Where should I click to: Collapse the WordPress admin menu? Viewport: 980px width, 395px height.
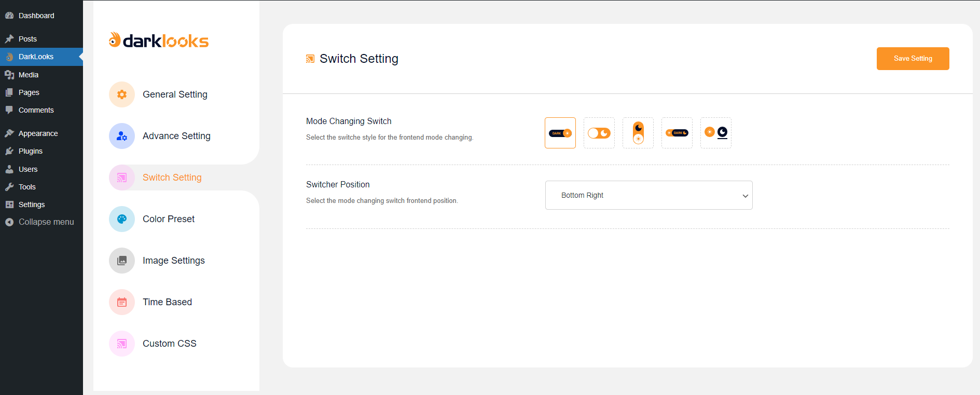click(46, 222)
